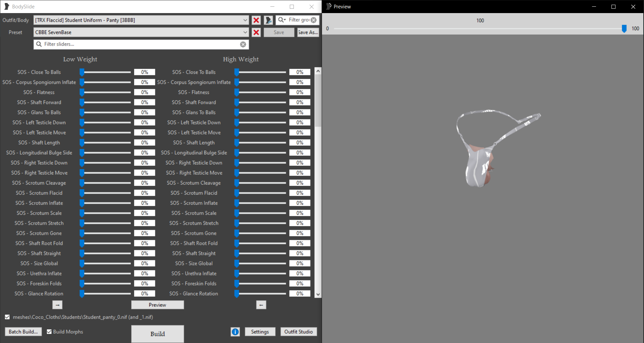Viewport: 644px width, 343px height.
Task: Toggle the Build Morphs checkbox
Action: pyautogui.click(x=49, y=332)
